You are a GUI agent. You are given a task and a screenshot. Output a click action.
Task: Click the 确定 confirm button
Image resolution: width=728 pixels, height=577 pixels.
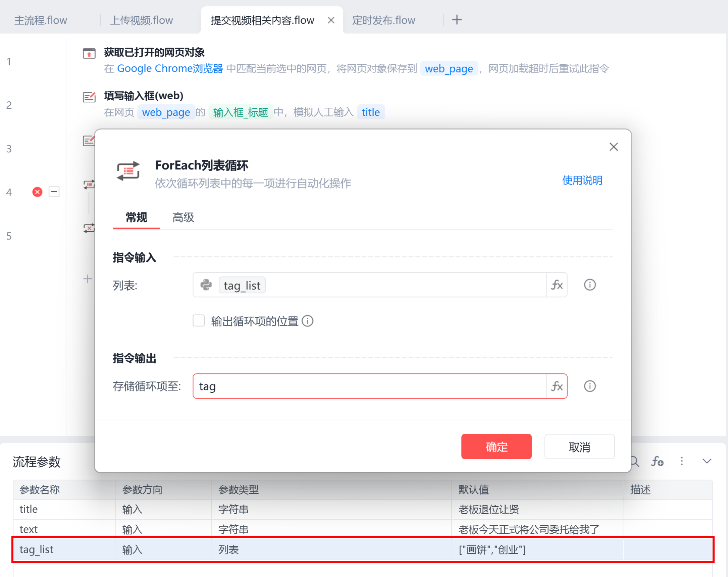tap(497, 447)
